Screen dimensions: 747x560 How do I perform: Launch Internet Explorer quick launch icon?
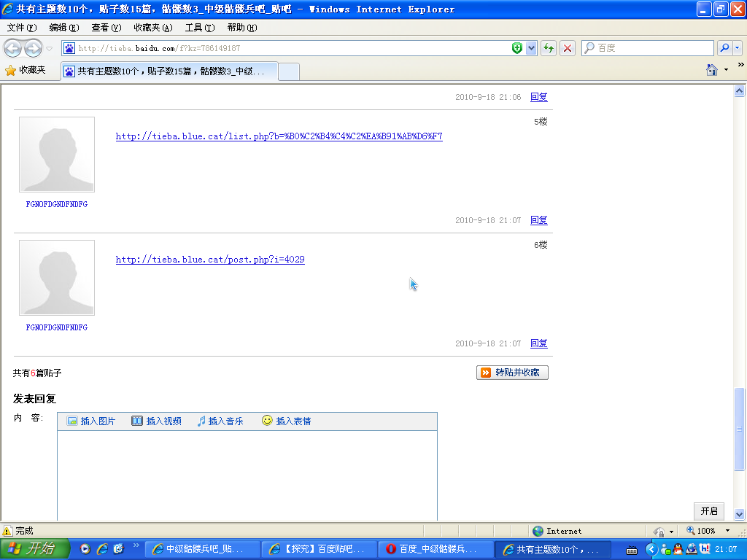pos(102,549)
